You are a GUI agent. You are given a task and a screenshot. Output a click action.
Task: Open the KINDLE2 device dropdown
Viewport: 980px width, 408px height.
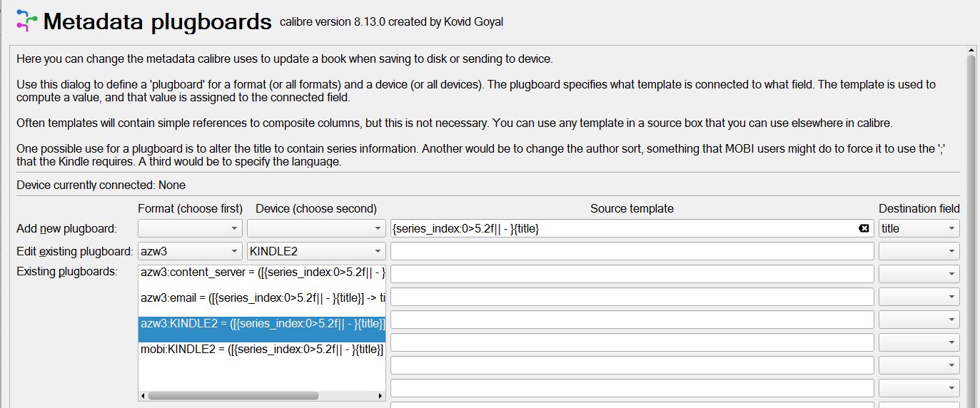point(315,251)
